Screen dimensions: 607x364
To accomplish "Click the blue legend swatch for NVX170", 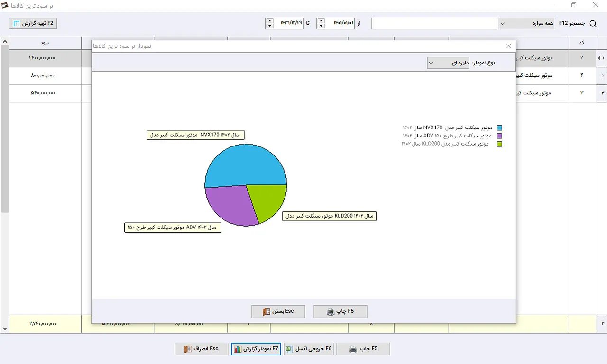I will 499,128.
